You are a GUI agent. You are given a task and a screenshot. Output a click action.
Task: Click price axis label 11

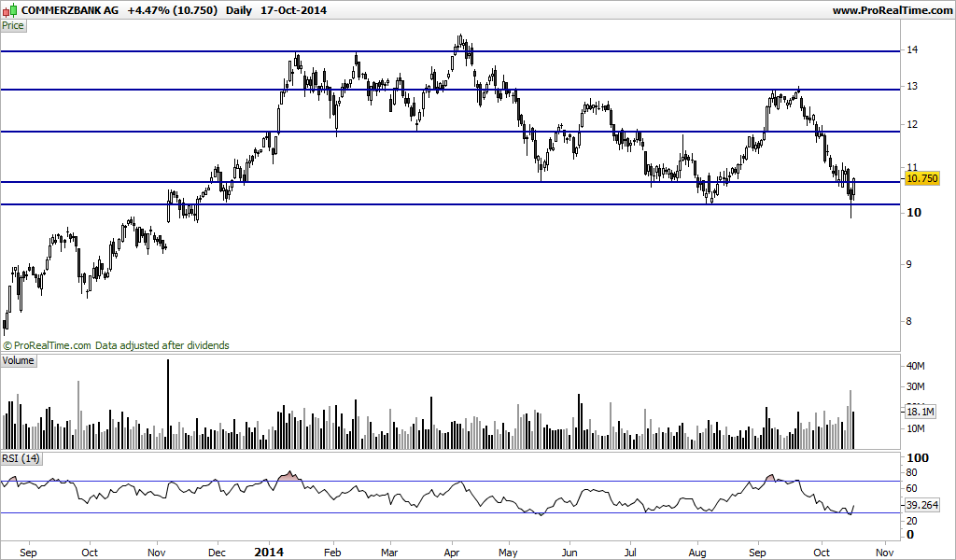pyautogui.click(x=913, y=167)
